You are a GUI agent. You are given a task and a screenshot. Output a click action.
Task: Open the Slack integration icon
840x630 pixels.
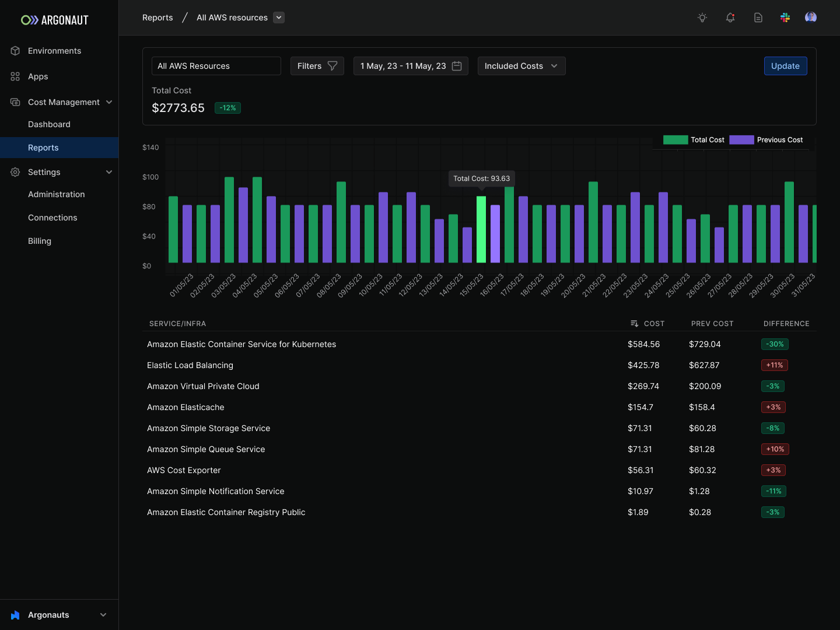(785, 17)
